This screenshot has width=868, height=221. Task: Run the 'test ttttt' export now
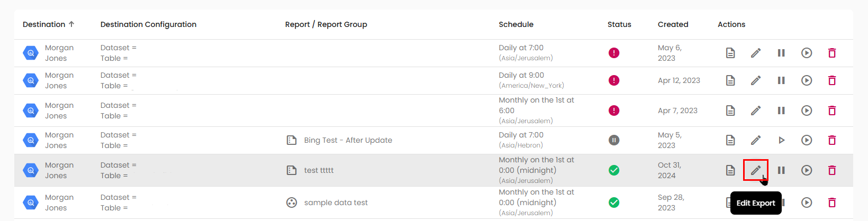806,170
